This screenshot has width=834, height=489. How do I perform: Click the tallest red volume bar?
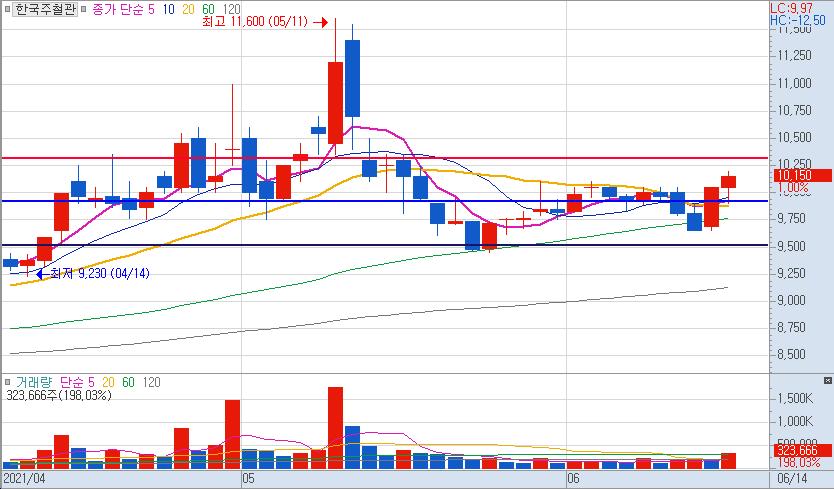(x=335, y=428)
